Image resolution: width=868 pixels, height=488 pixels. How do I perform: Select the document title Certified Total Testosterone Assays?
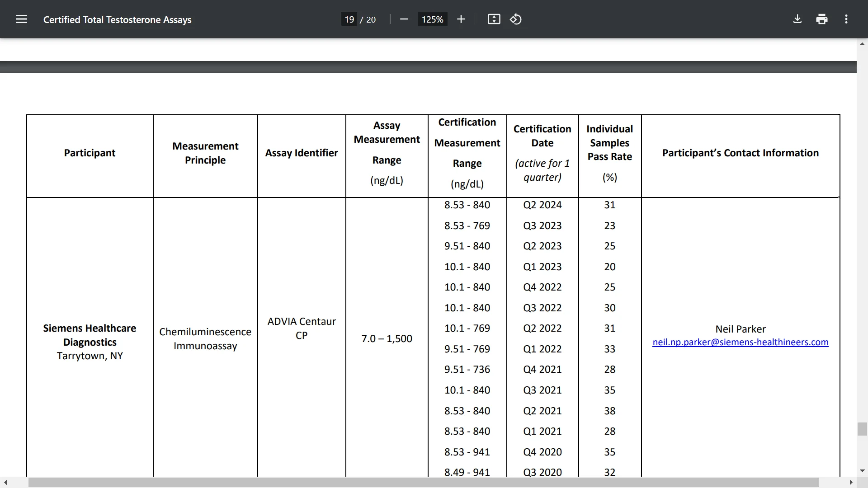click(117, 19)
